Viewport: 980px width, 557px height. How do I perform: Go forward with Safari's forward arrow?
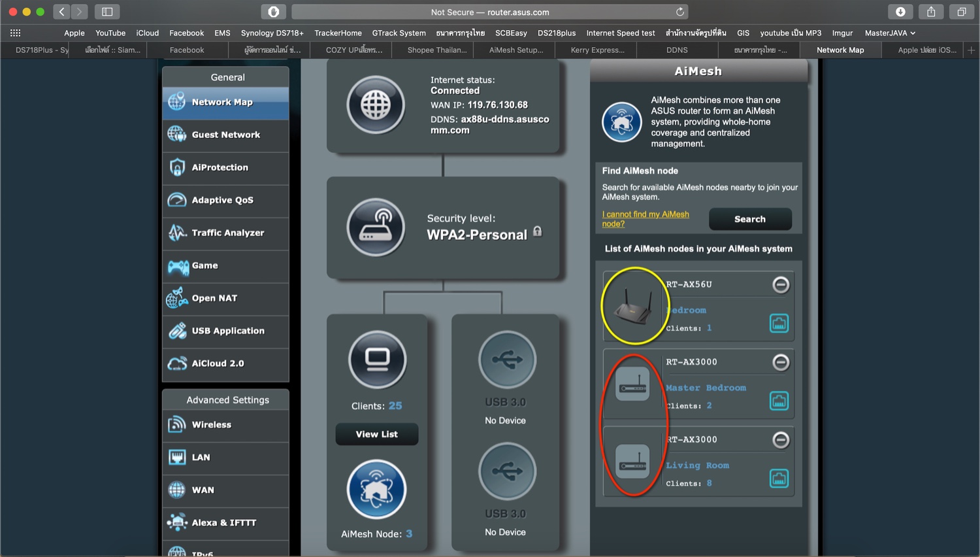pos(79,12)
